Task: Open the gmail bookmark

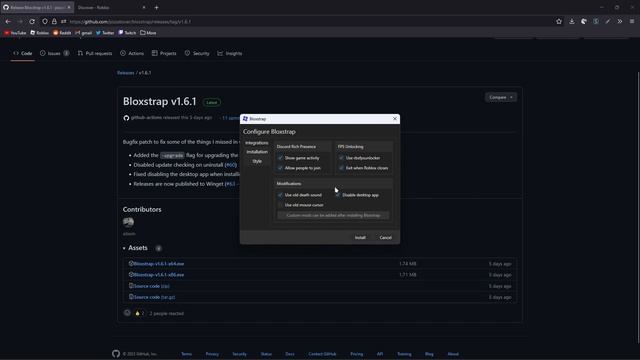Action: pyautogui.click(x=84, y=33)
